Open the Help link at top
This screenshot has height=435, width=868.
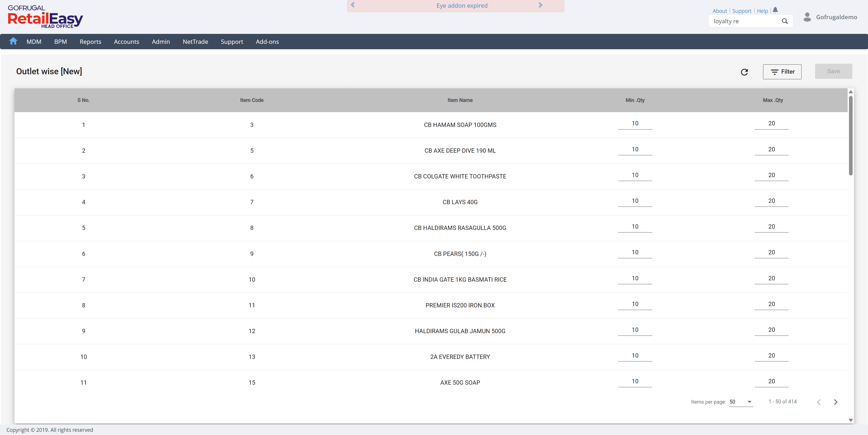tap(762, 11)
